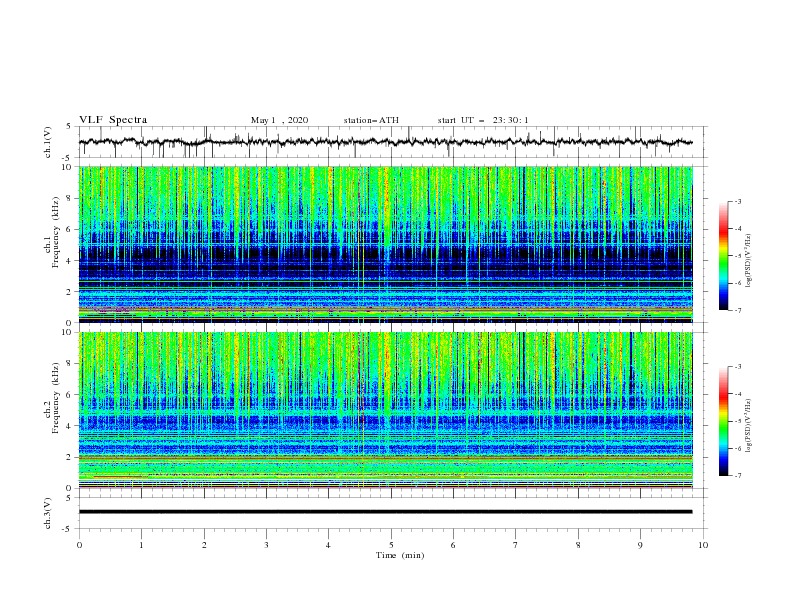792x612 pixels.
Task: Click the ch.1 waveform trace plot
Action: [385, 142]
